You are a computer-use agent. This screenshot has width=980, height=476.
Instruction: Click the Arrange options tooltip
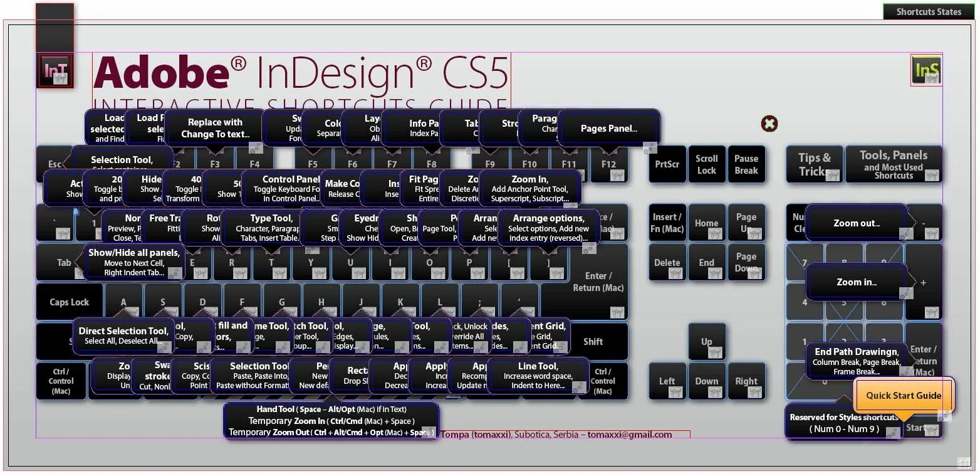point(549,227)
